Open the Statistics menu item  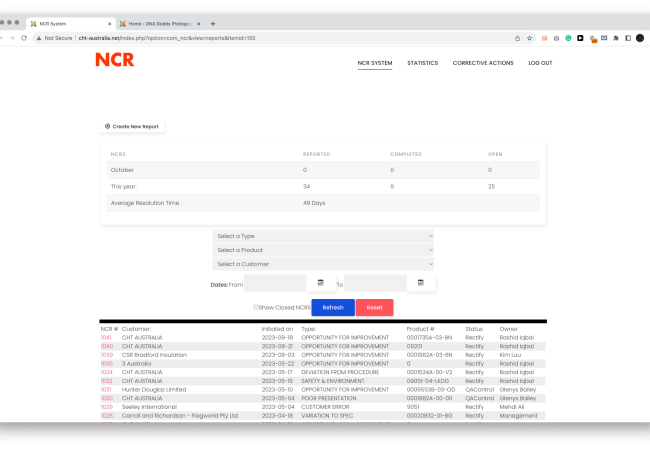[422, 63]
